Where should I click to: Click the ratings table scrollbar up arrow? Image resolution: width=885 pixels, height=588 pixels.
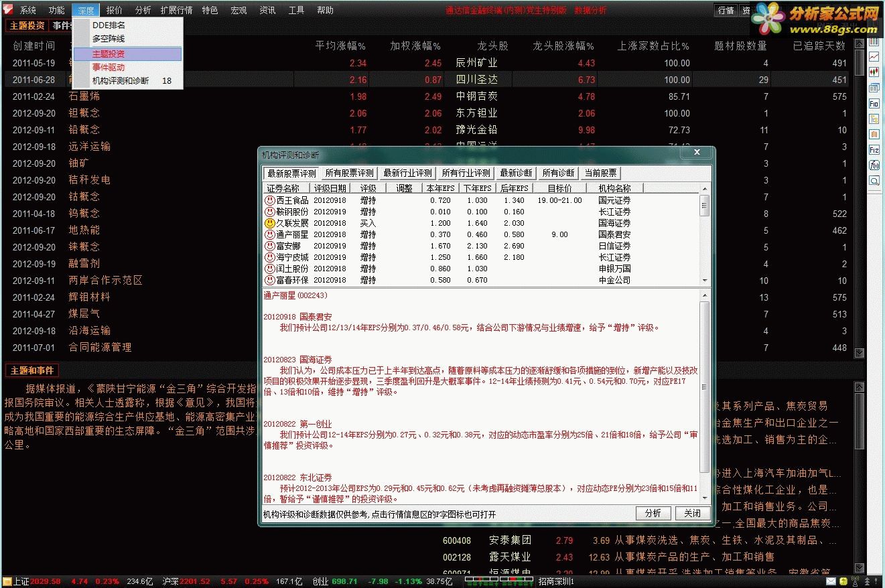pos(704,188)
